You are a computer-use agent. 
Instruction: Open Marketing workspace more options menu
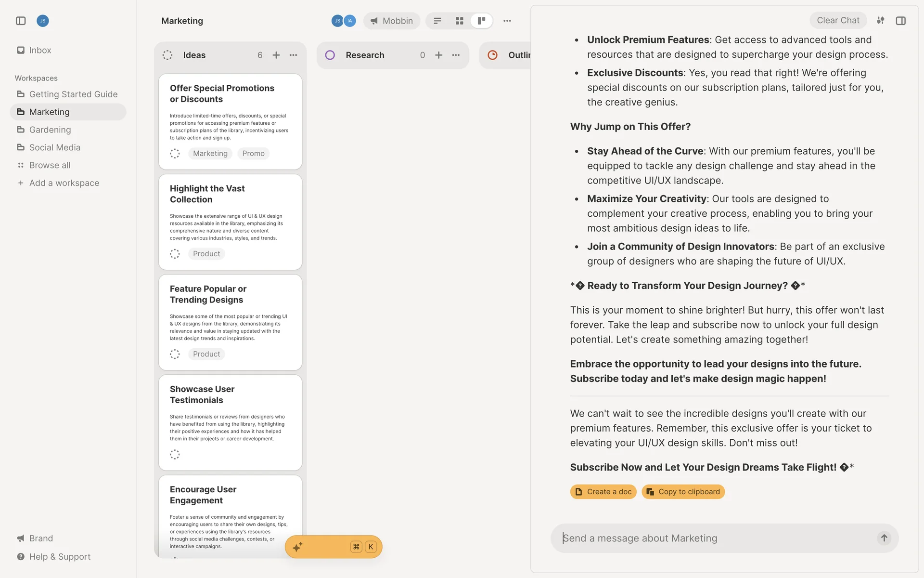507,21
